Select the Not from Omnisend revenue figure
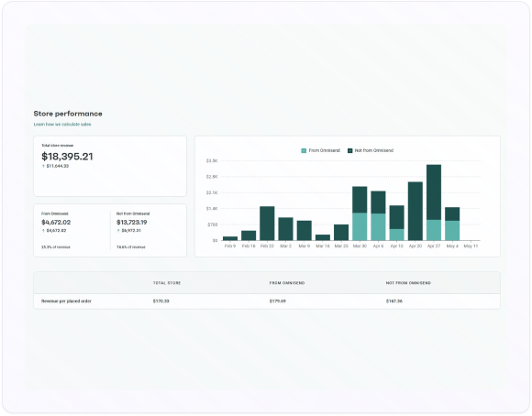The width and height of the screenshot is (532, 416). [132, 223]
